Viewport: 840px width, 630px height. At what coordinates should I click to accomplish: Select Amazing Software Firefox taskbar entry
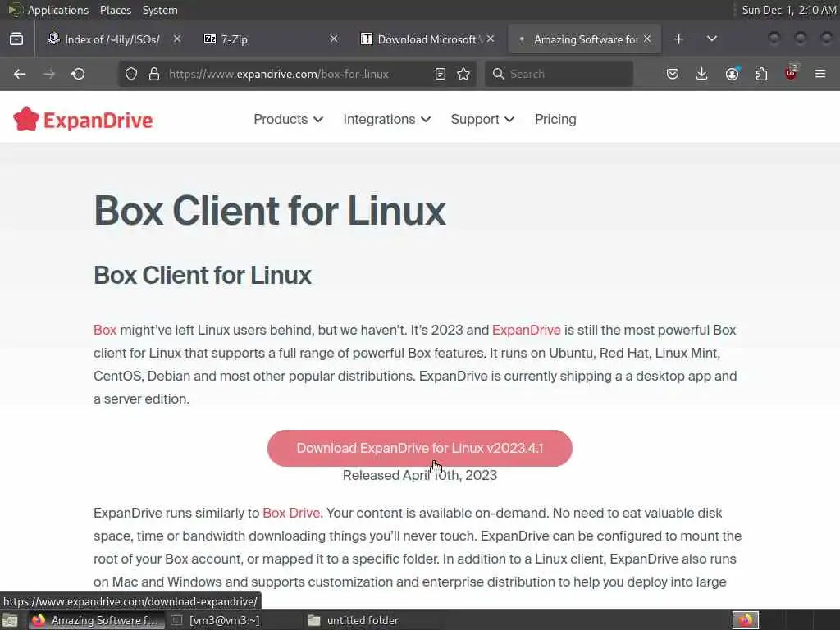tap(95, 620)
